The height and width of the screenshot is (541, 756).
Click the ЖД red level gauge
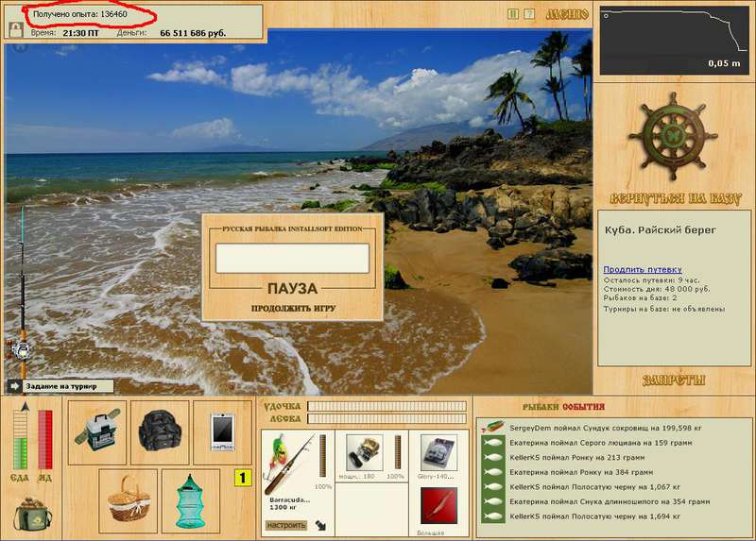pos(44,440)
